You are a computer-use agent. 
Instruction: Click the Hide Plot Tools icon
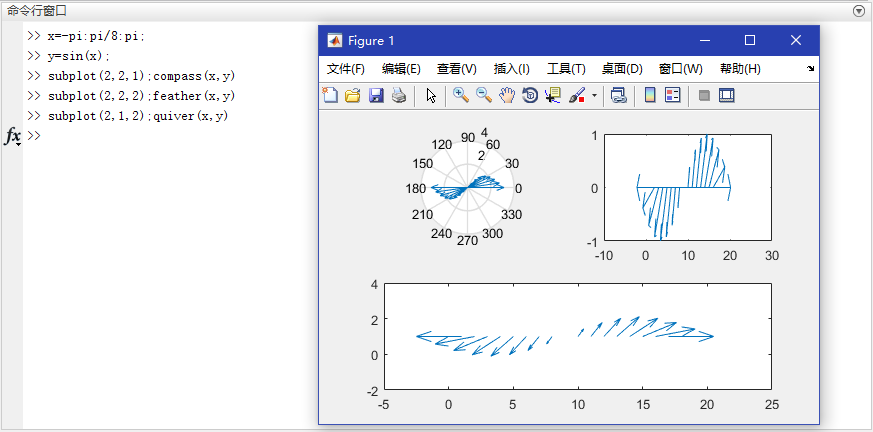(704, 96)
